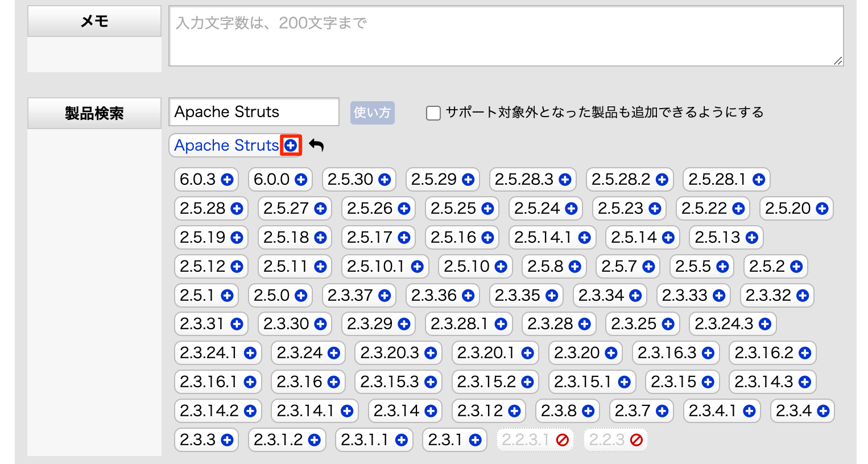Click prohibited icon on version 2.2.3

[x=636, y=440]
